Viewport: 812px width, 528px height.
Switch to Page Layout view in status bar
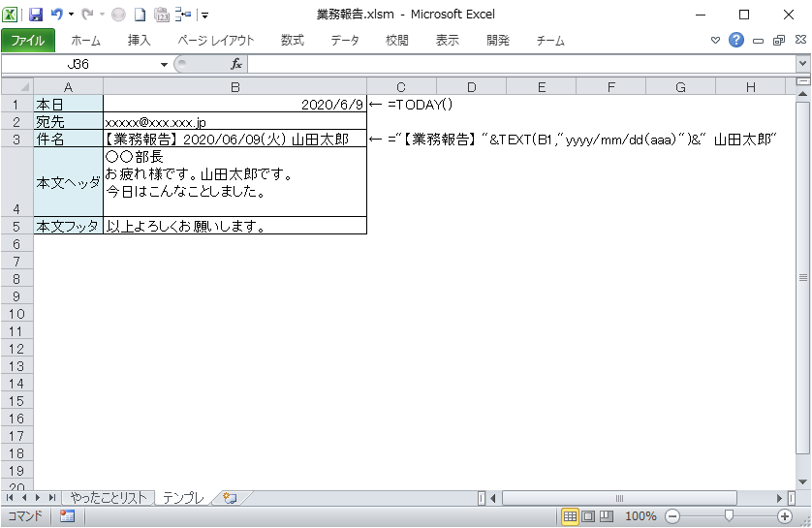click(x=588, y=516)
